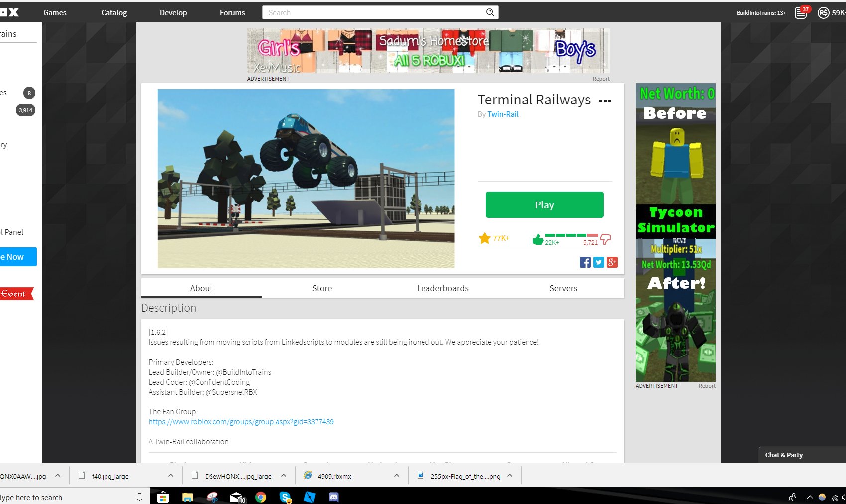
Task: Click the thumbs-up like icon
Action: pyautogui.click(x=538, y=239)
